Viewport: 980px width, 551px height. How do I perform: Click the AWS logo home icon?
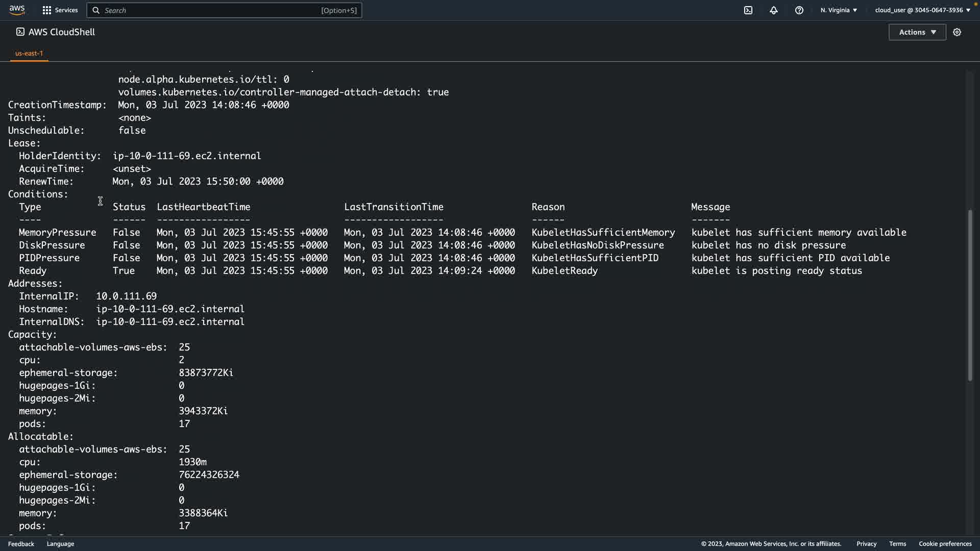pos(17,10)
